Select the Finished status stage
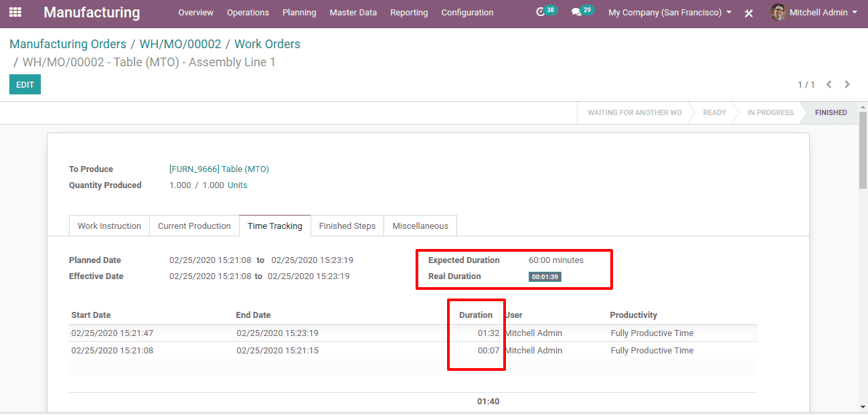Screen dimensions: 868x415 pyautogui.click(x=831, y=112)
